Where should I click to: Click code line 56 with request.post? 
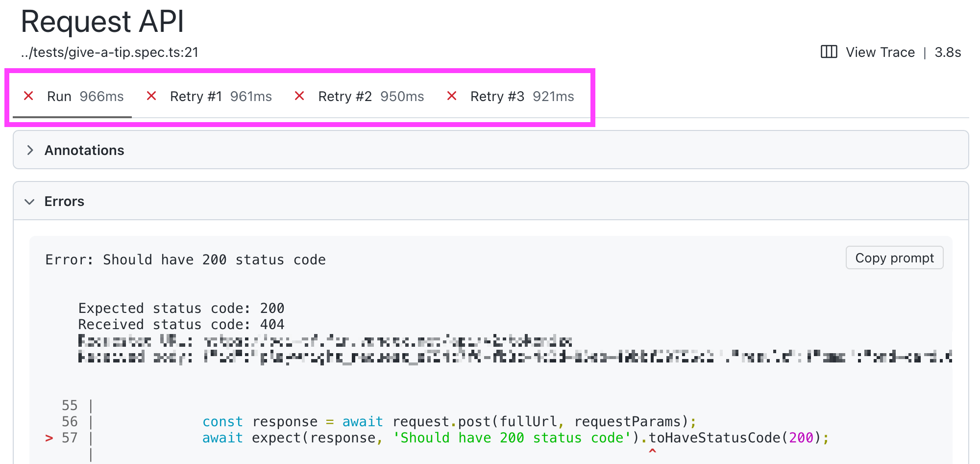click(x=449, y=422)
